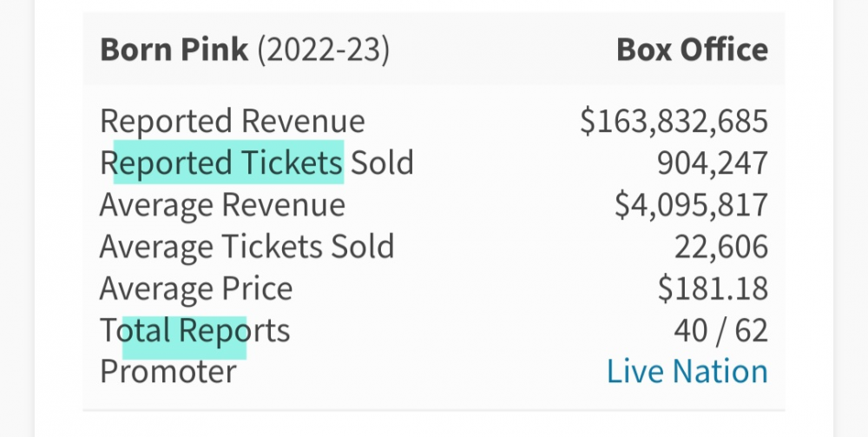This screenshot has height=437, width=868.
Task: Click the highlighted Total Reports label
Action: tap(194, 331)
